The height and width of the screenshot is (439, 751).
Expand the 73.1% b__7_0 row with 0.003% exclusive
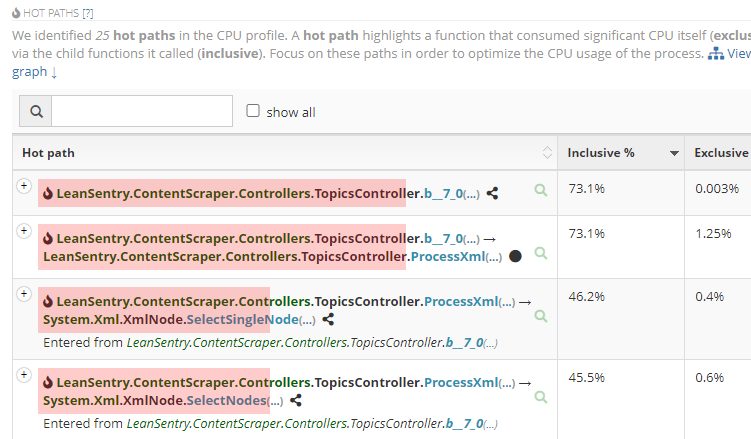coord(24,186)
